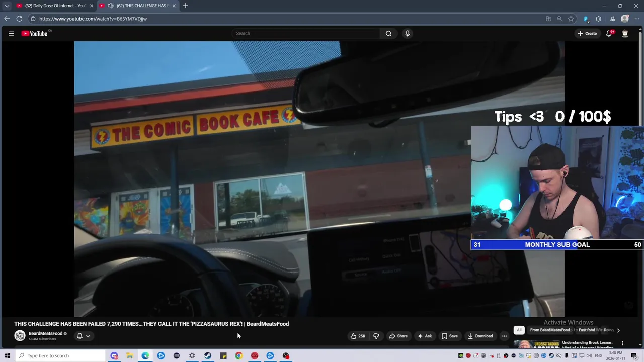Viewport: 644px width, 362px height.
Task: Open the Windows action center notifications icon
Action: pos(634,356)
